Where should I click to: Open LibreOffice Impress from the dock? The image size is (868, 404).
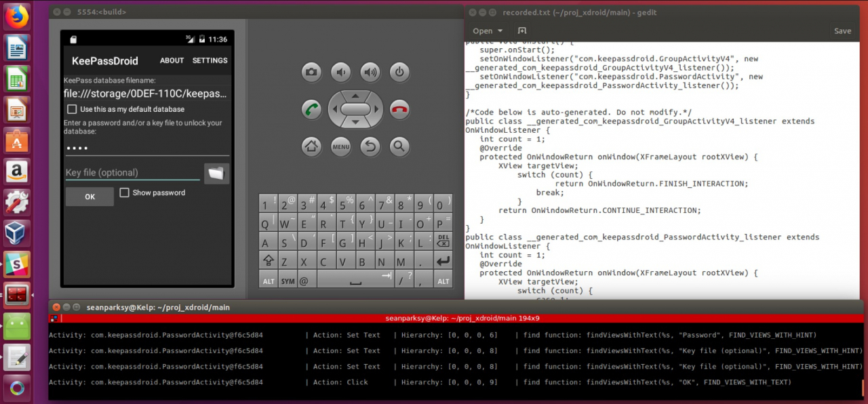click(x=17, y=110)
